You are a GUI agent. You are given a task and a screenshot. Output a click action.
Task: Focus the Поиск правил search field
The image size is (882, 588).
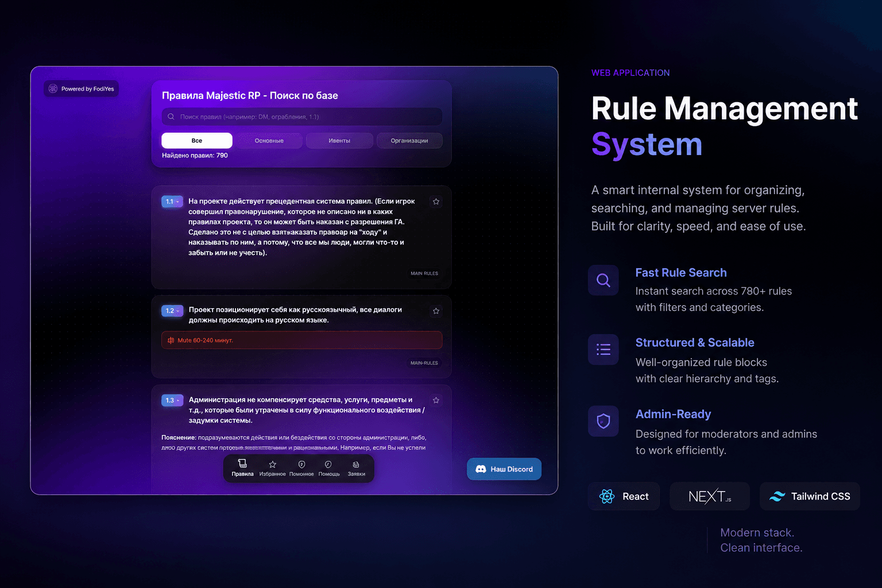click(x=302, y=117)
